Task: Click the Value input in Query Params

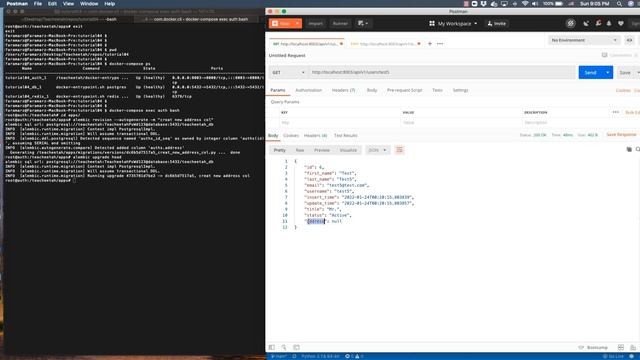Action: (x=461, y=122)
